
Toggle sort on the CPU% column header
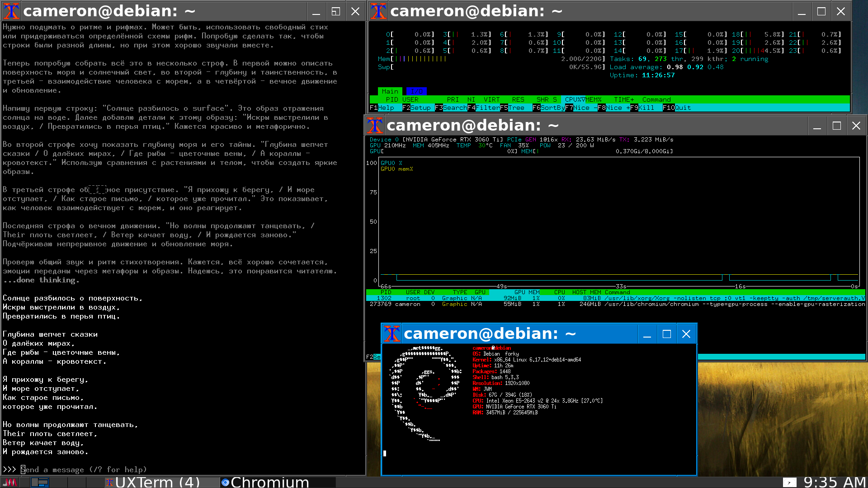(x=573, y=99)
